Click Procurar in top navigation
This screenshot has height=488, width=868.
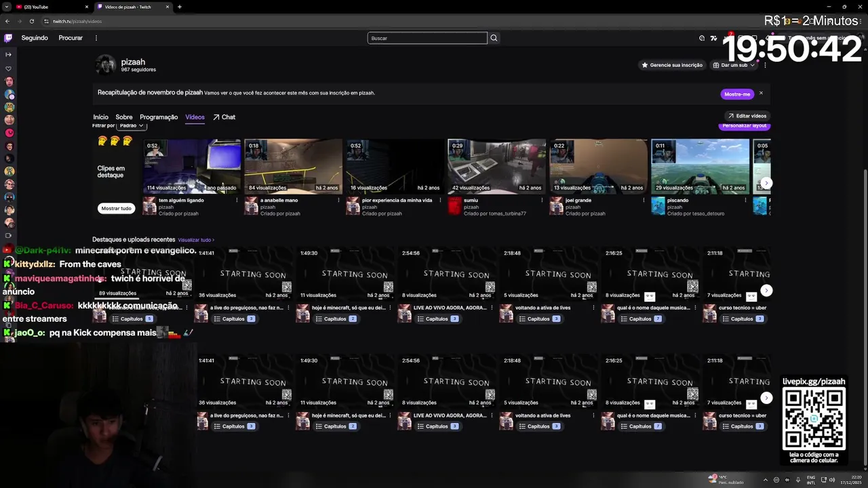coord(71,38)
